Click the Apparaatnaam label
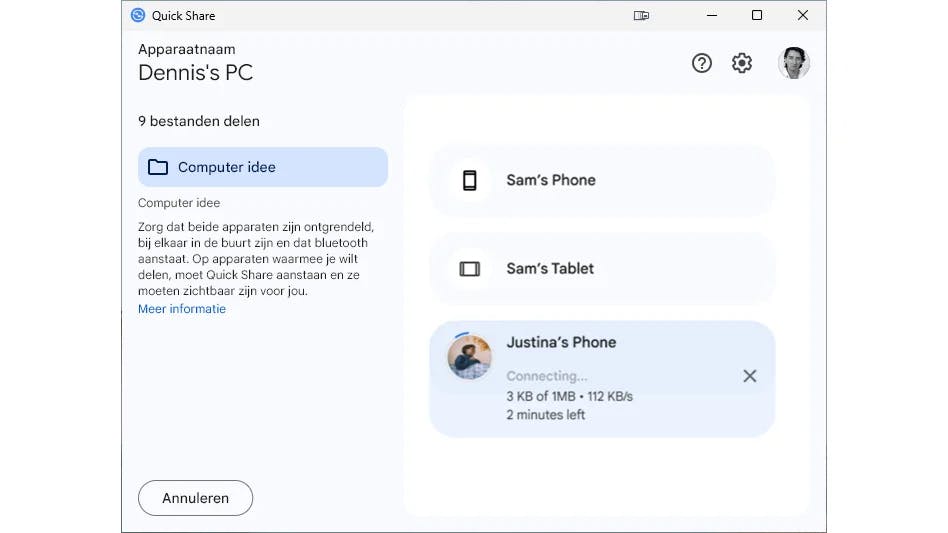The height and width of the screenshot is (533, 948). click(186, 50)
